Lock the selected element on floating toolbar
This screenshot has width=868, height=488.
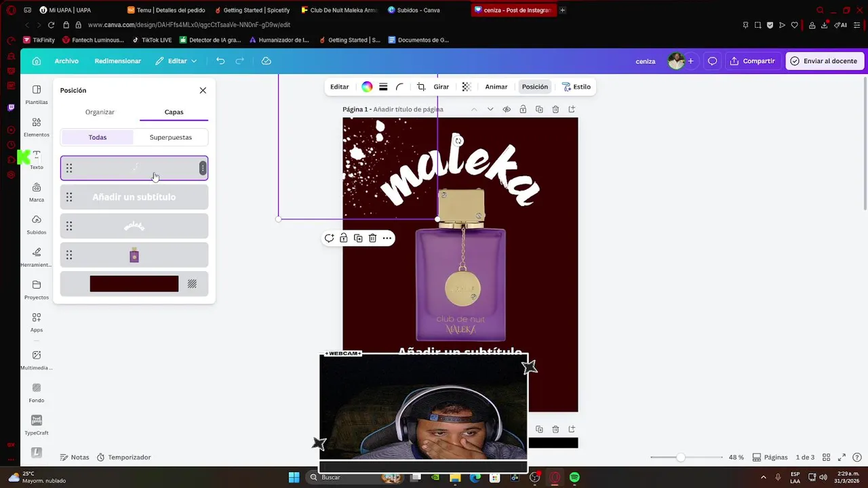pos(344,238)
